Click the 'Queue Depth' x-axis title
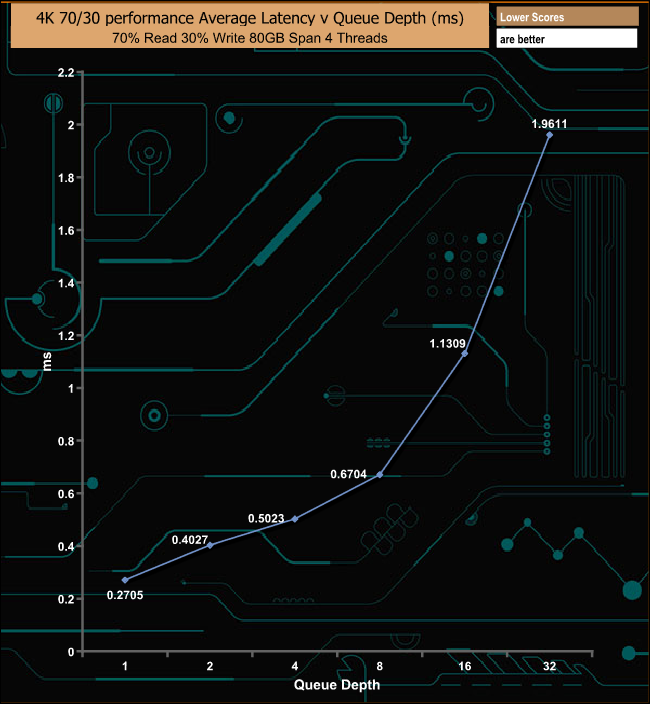This screenshot has height=704, width=650. pyautogui.click(x=337, y=685)
